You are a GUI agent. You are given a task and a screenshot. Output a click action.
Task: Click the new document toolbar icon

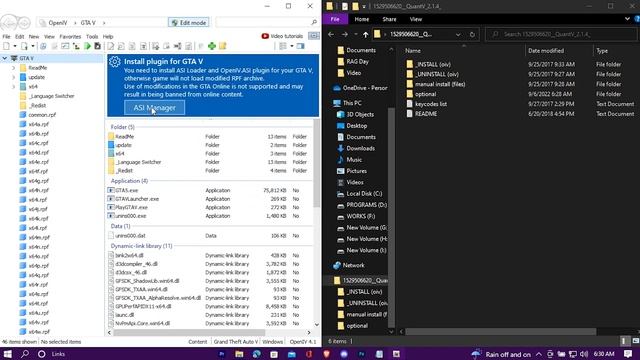[7, 46]
